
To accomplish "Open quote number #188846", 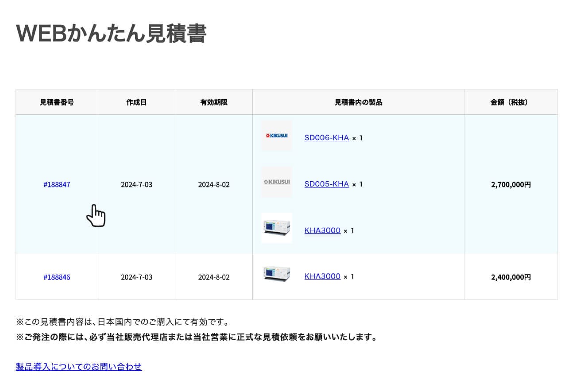I will coord(57,277).
